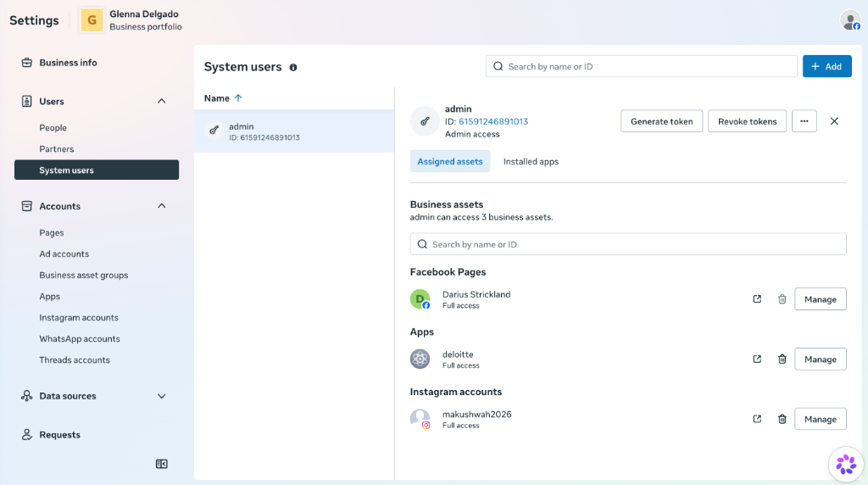Click the Users section icon
The width and height of the screenshot is (868, 485).
(26, 101)
